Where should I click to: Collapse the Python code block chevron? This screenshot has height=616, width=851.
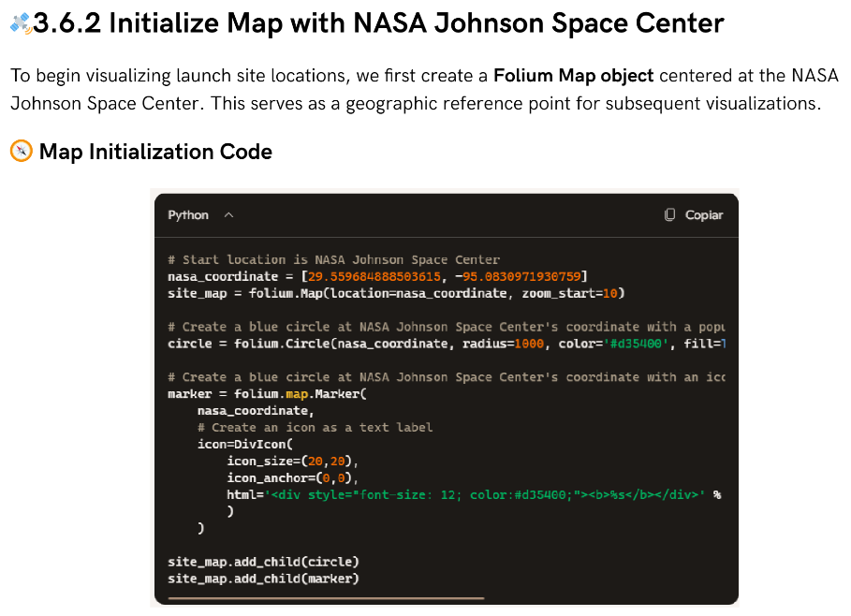coord(229,215)
